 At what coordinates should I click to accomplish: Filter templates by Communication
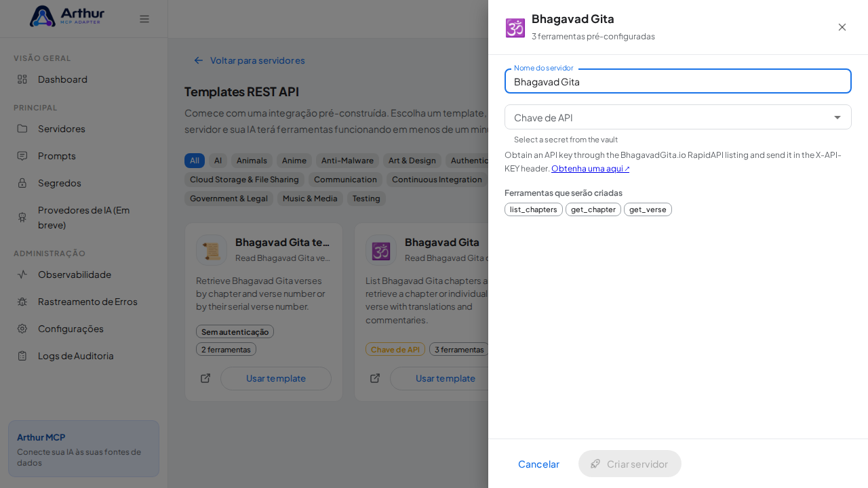point(345,180)
